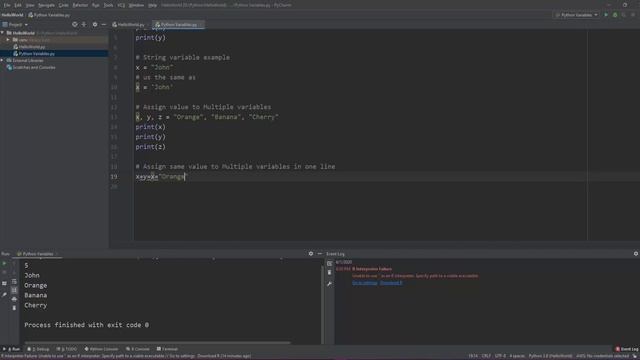The width and height of the screenshot is (640, 360).
Task: Click the pin tab icon in Run panel
Action: point(4,294)
